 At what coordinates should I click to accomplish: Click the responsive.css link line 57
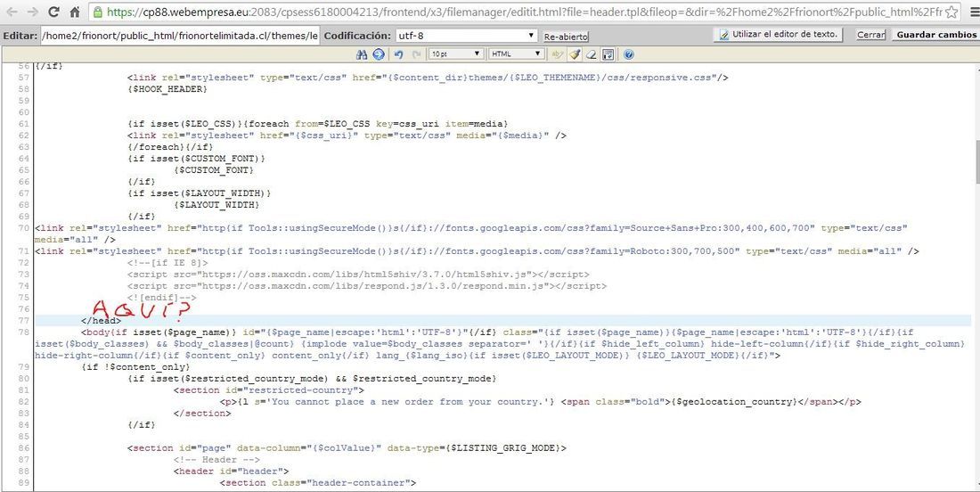[x=429, y=78]
